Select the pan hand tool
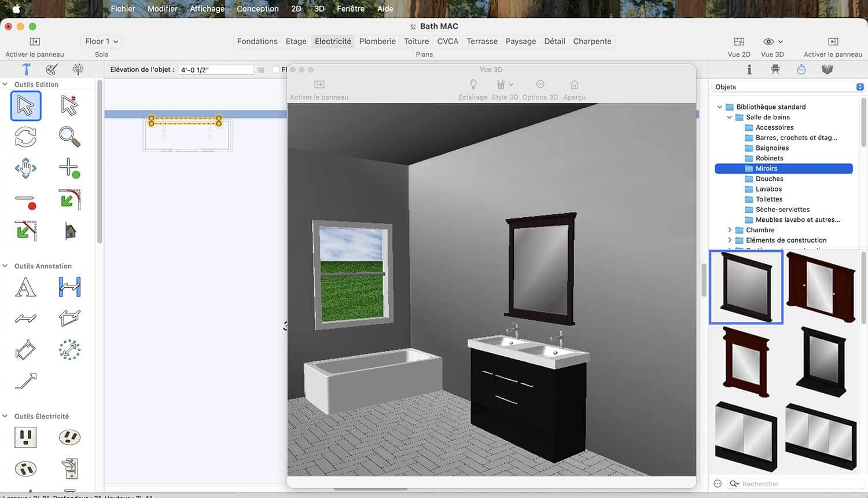The height and width of the screenshot is (498, 868). point(25,168)
